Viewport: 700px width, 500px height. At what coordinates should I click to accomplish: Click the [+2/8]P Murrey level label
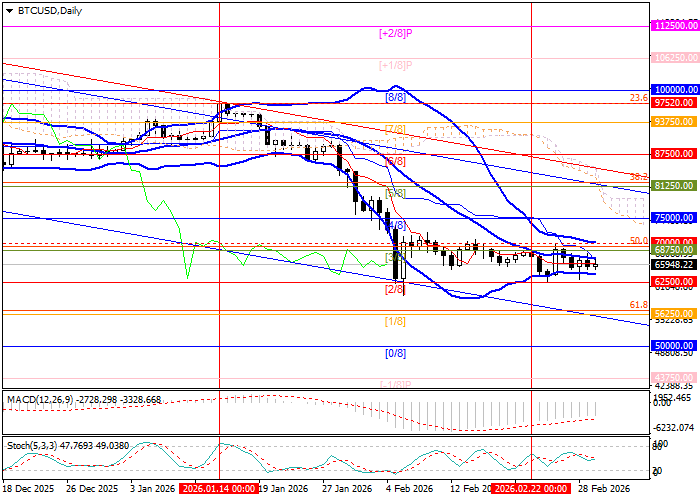396,33
